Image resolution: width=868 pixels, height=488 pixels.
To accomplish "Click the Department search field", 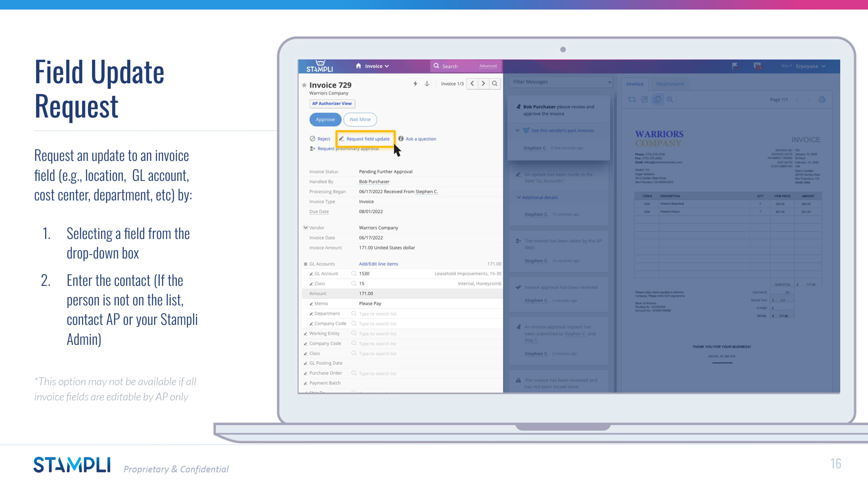I will (378, 314).
